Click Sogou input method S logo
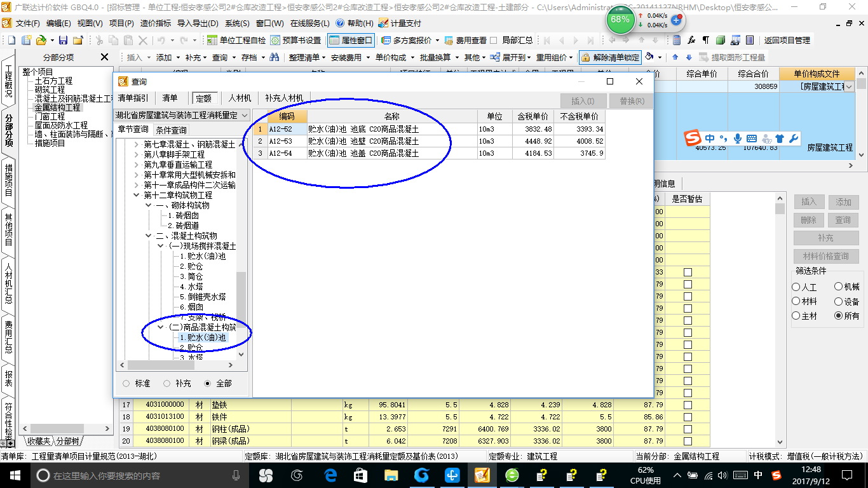Viewport: 868px width, 488px height. pos(691,139)
